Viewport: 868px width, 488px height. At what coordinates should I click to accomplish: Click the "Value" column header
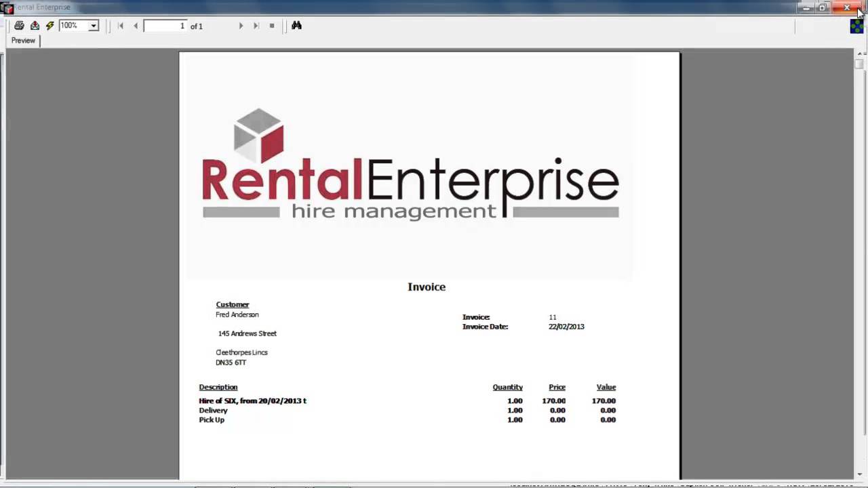[x=606, y=388]
